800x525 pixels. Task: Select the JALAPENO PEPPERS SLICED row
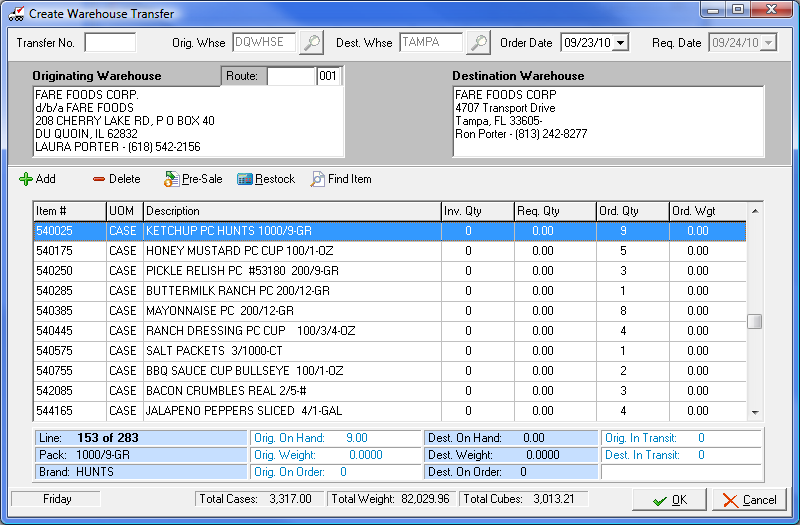pos(390,411)
